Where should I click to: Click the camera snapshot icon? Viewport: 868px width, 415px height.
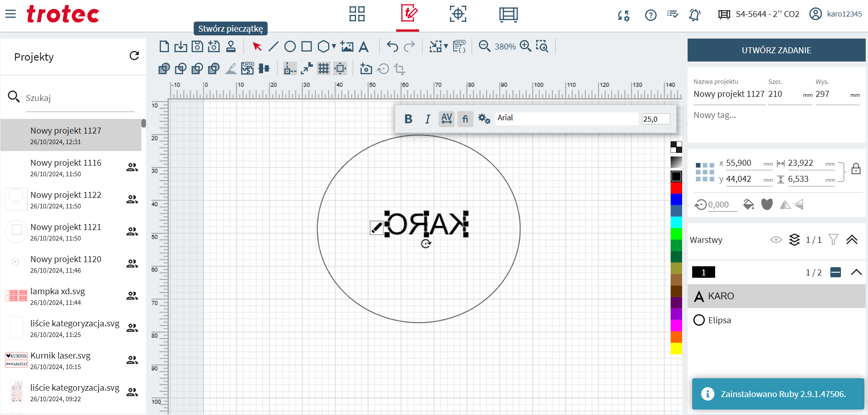(x=366, y=69)
